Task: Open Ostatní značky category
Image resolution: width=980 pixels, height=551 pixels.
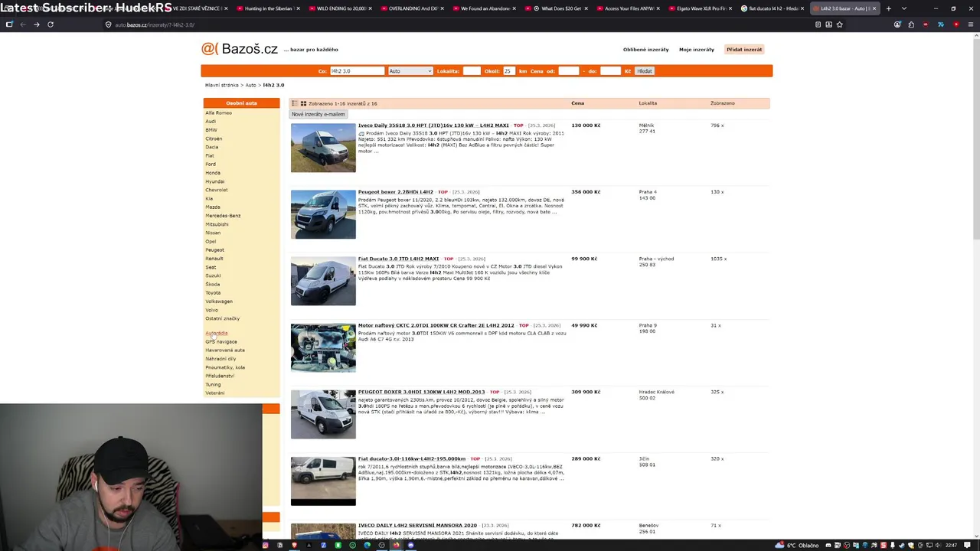Action: [222, 318]
